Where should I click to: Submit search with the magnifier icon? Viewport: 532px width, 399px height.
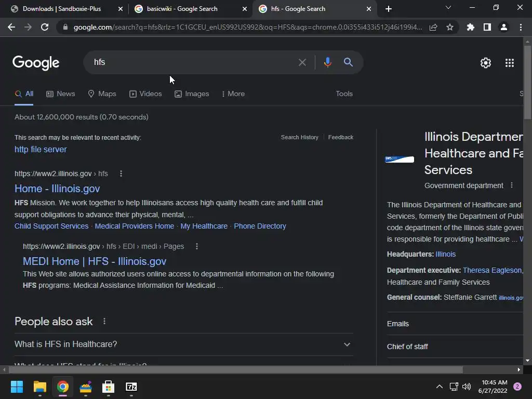(x=348, y=62)
